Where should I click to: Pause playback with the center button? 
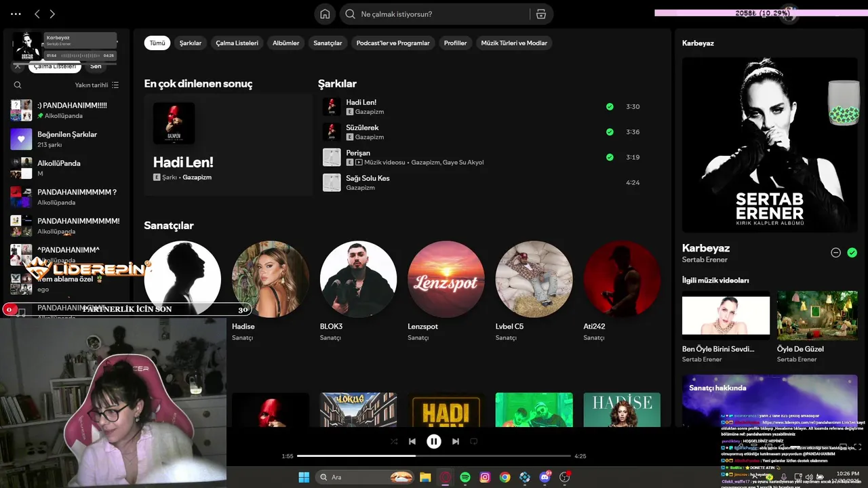click(x=434, y=441)
